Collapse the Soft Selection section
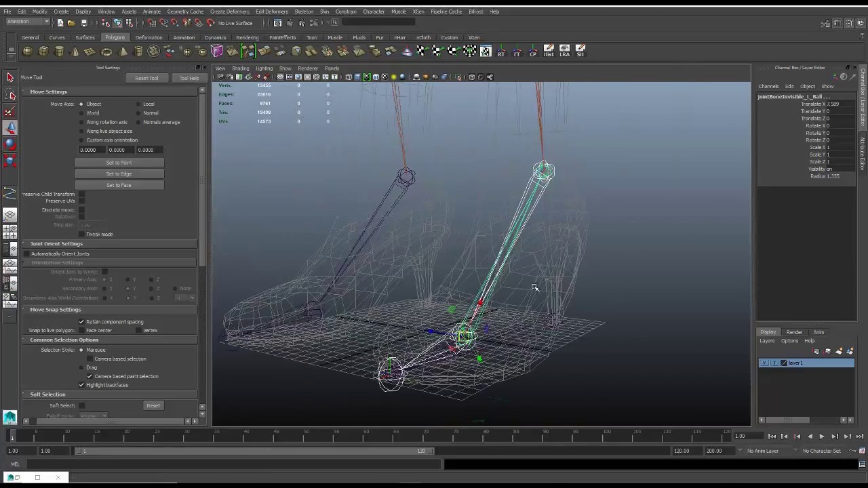 point(108,394)
